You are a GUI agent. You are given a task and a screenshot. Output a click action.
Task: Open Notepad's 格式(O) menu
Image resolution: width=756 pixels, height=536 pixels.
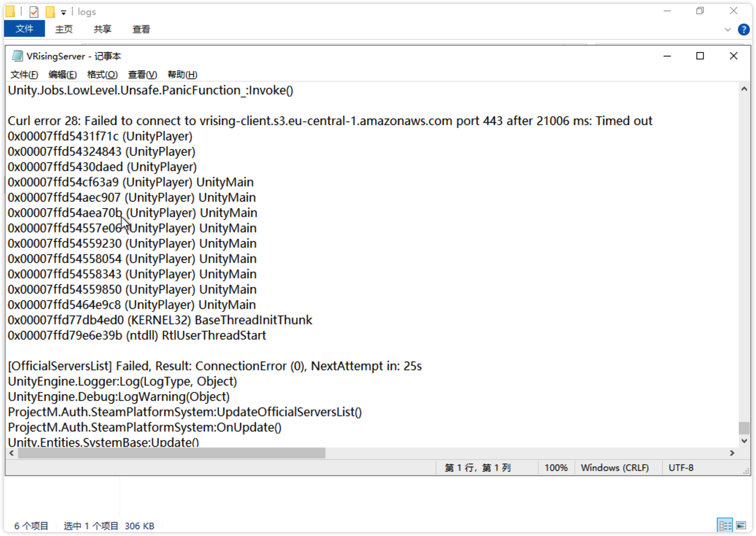(x=102, y=75)
